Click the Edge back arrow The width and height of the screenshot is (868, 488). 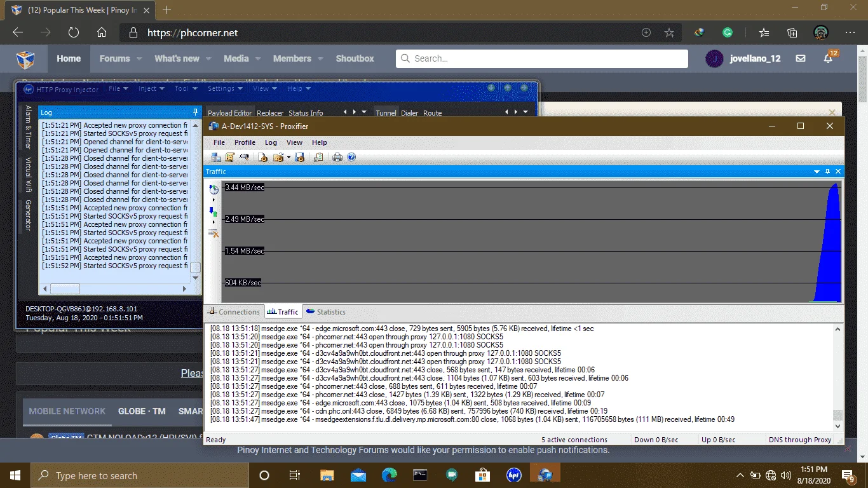(x=18, y=32)
